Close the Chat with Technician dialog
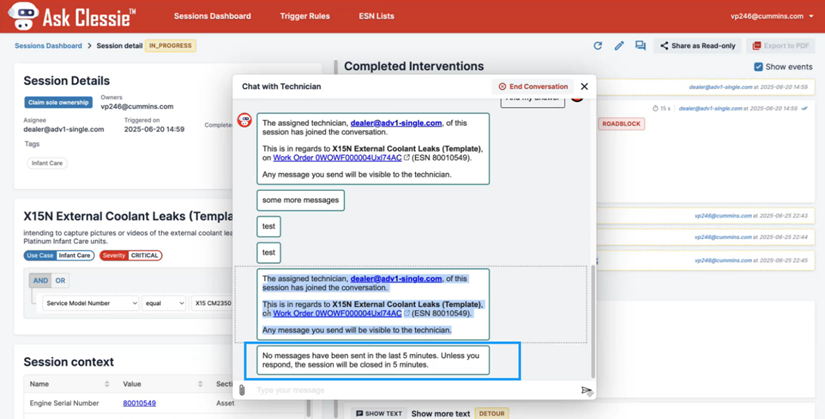 [584, 86]
